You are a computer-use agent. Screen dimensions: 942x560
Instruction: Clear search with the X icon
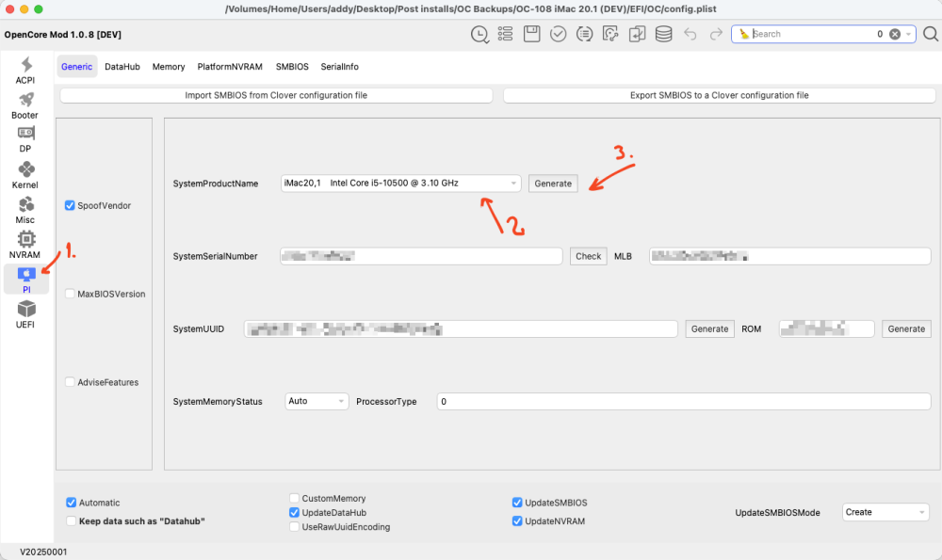895,34
